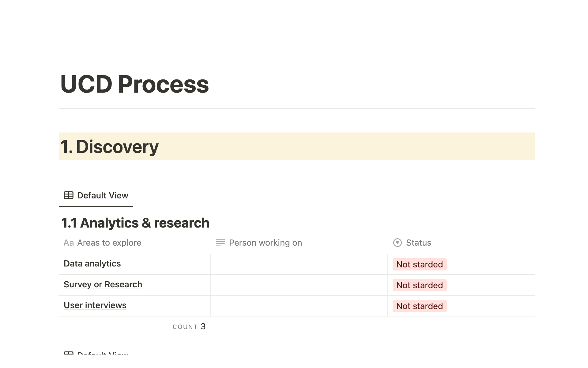588x368 pixels.
Task: Open the Survey or Research page
Action: (x=103, y=285)
